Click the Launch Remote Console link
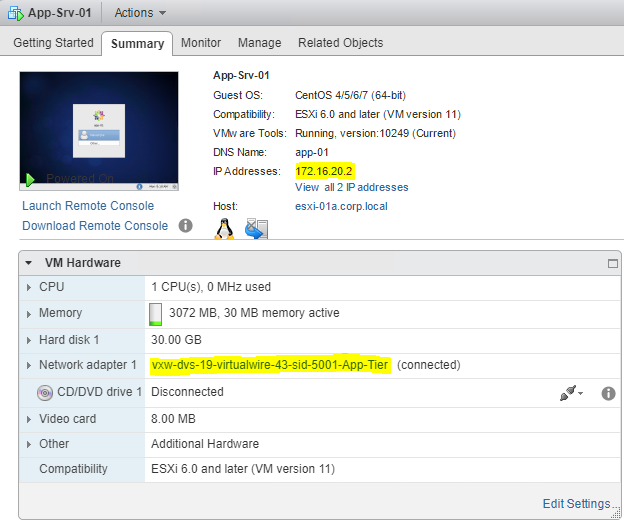This screenshot has width=624, height=523. pyautogui.click(x=88, y=206)
